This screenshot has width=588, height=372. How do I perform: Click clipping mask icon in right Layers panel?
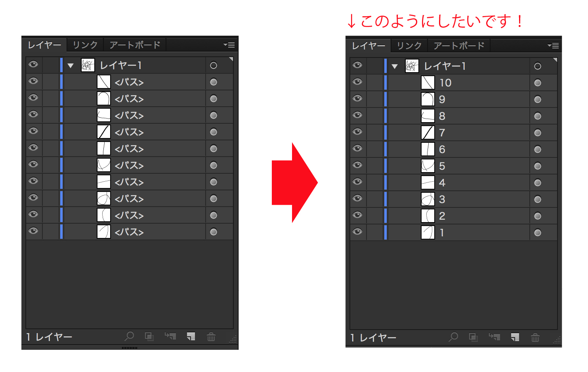point(473,337)
